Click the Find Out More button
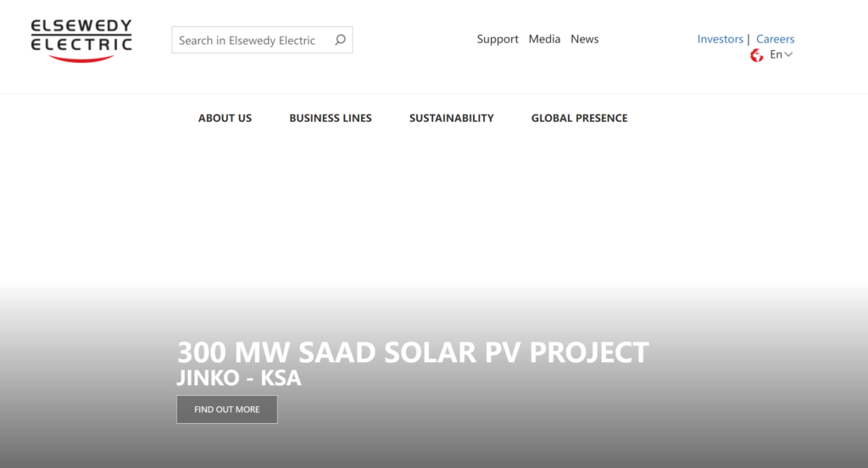The width and height of the screenshot is (868, 468). pos(227,409)
